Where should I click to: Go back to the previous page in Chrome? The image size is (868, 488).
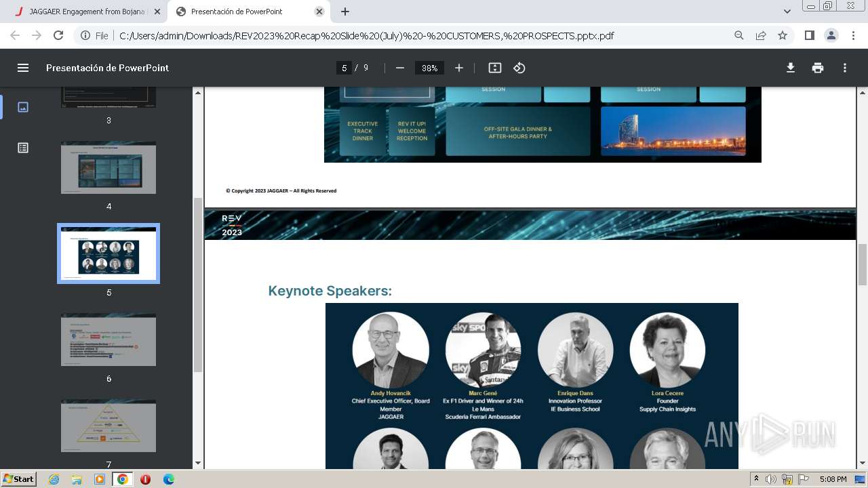tap(15, 35)
